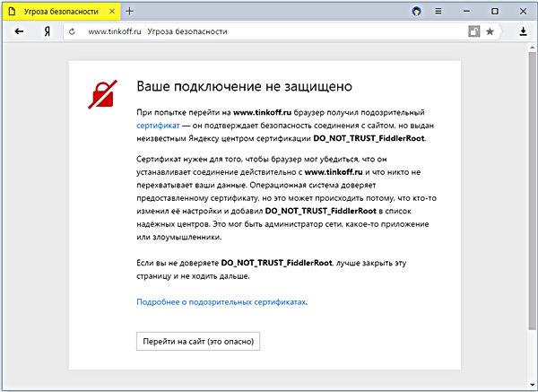This screenshot has width=538, height=392.
Task: Open Yandex home via Я icon
Action: [47, 31]
